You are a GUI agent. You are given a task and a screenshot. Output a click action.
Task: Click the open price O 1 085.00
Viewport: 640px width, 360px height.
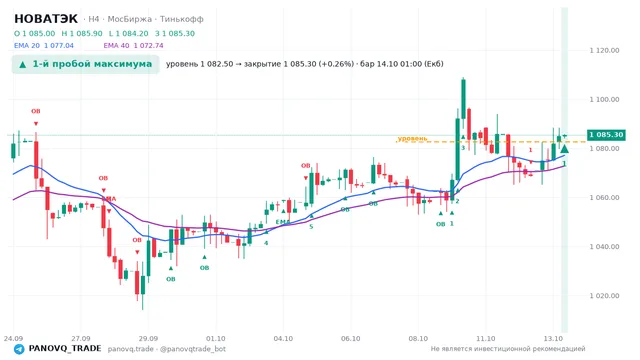click(x=35, y=33)
